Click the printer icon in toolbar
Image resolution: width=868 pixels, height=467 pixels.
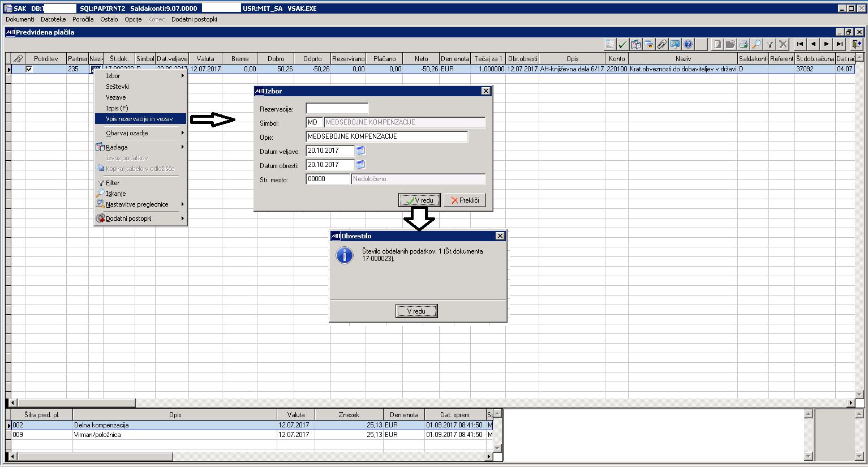(x=744, y=44)
